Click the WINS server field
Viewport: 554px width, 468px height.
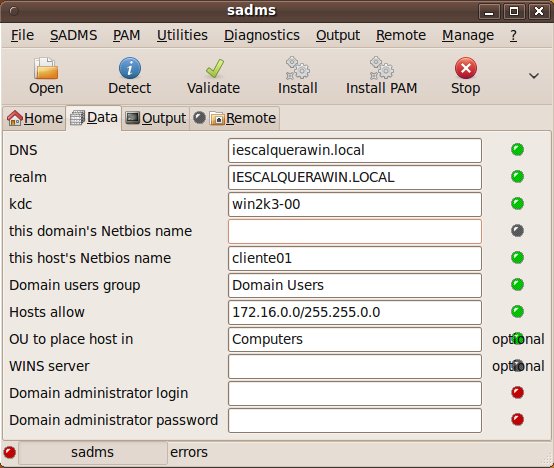click(x=355, y=366)
